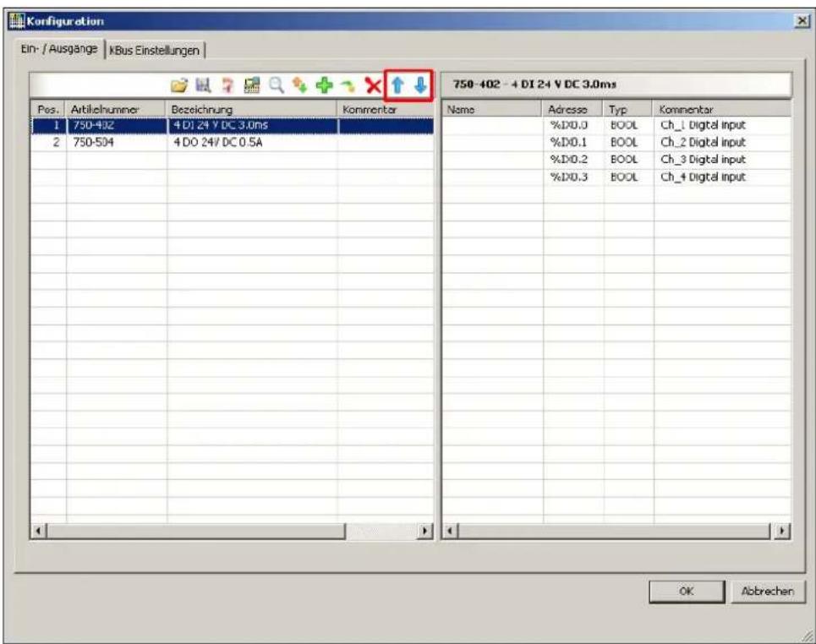
Task: Switch to the Ein- / Ausgänge tab
Action: (x=59, y=49)
